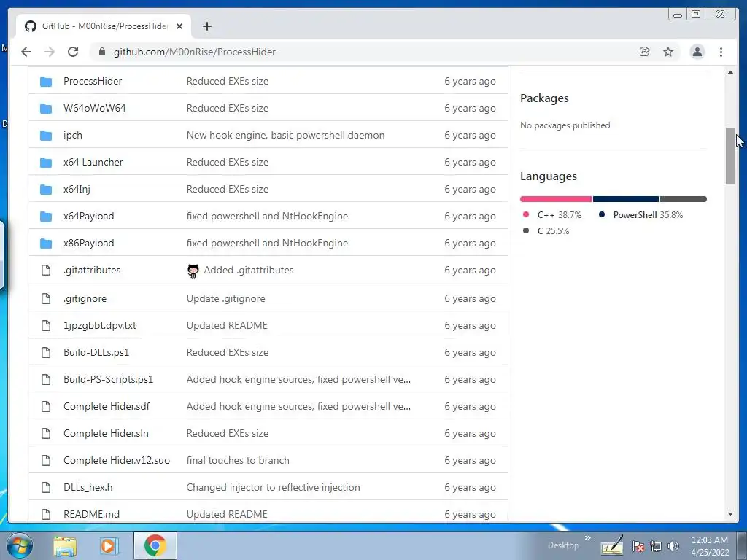The width and height of the screenshot is (747, 560).
Task: Click the 'No packages published' text
Action: click(565, 125)
